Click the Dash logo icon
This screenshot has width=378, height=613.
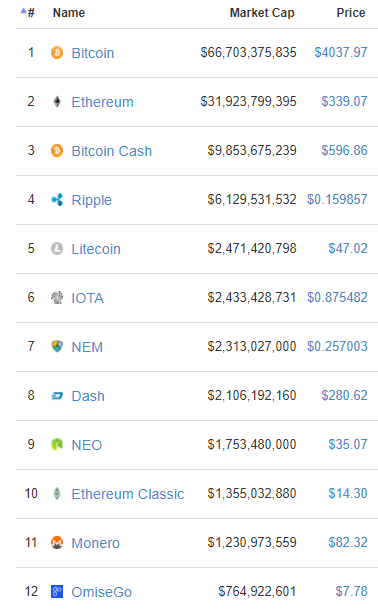[57, 396]
